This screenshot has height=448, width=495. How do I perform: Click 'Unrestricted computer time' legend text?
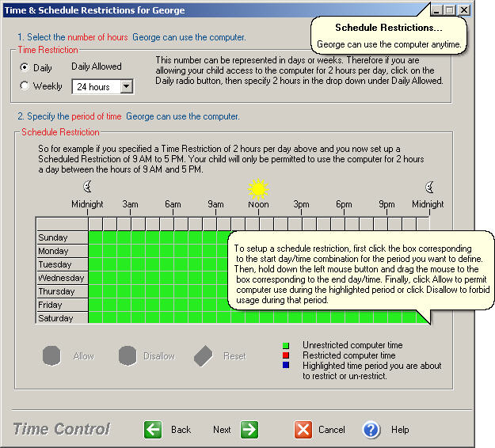tap(352, 345)
